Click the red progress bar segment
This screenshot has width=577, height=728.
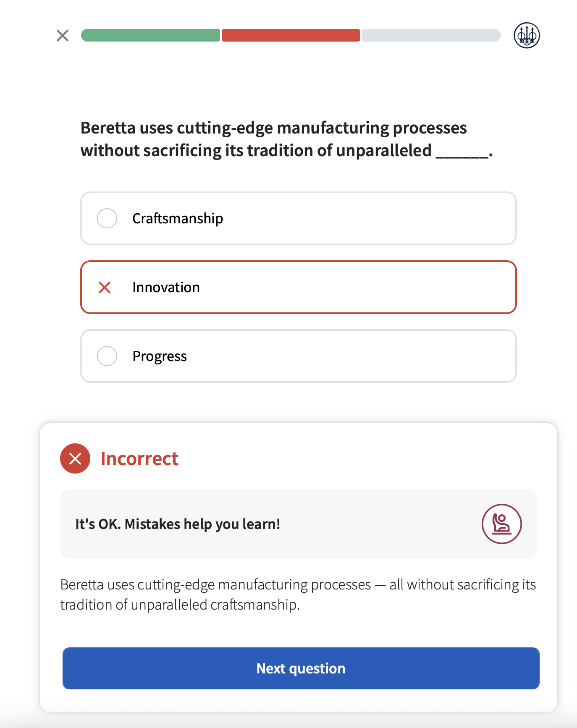[x=291, y=35]
